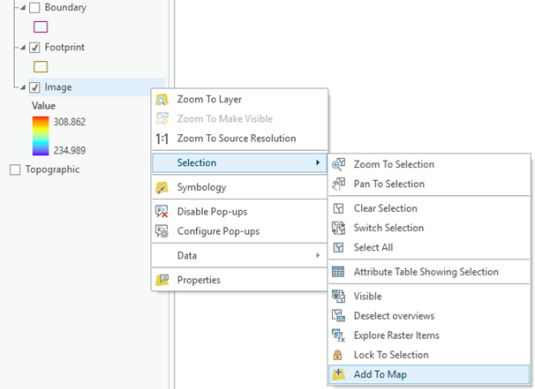Click the Zoom To Source Resolution 1:1 icon

tap(162, 139)
